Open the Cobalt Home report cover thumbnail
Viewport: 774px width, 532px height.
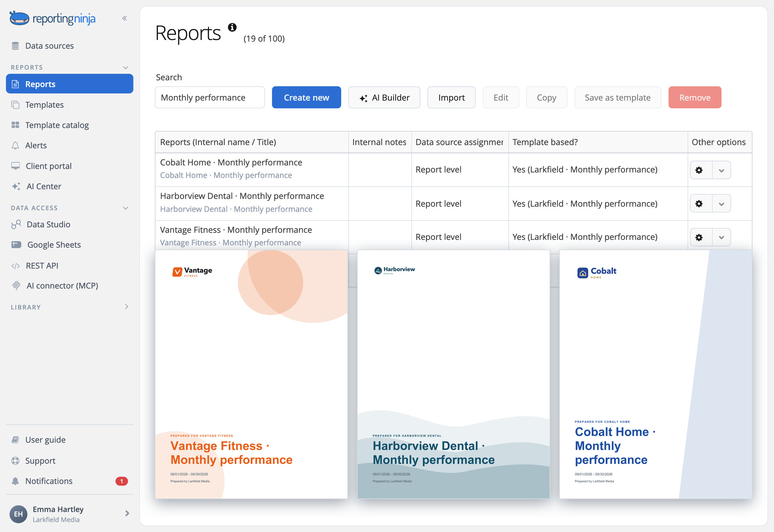[656, 374]
